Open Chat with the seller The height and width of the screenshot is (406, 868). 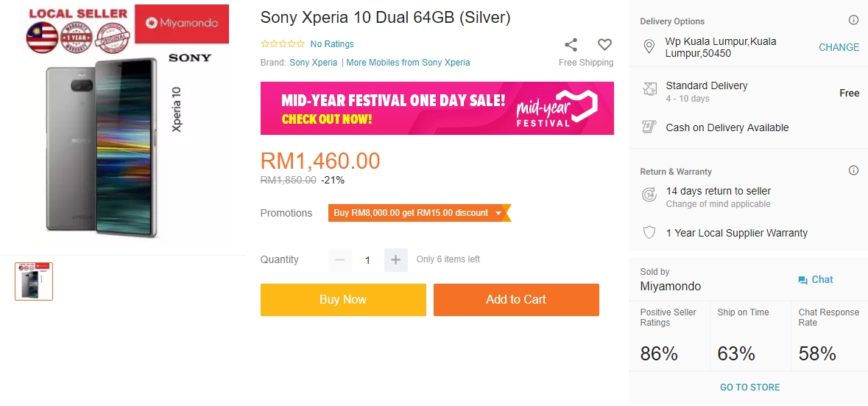(816, 280)
